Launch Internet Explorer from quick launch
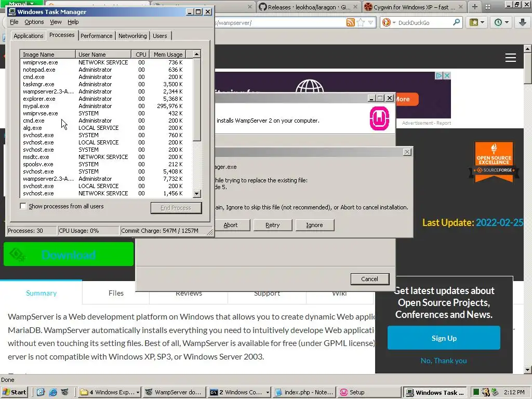 click(53, 392)
